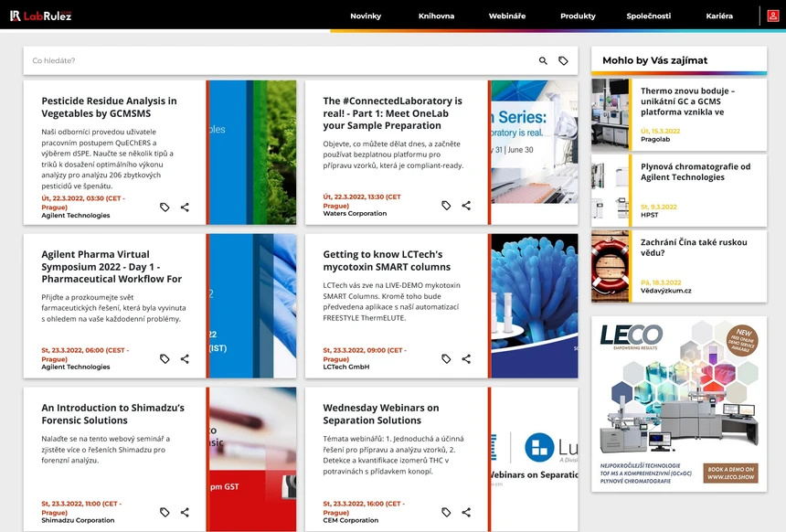Click the share icon on the Pesticide Residue Analysis card
Image resolution: width=786 pixels, height=532 pixels.
185,207
